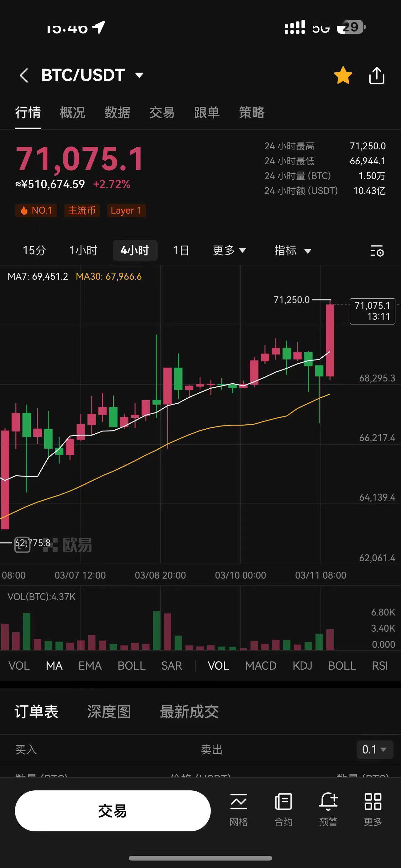Enable the SAR indicator overlay
The height and width of the screenshot is (868, 401).
(171, 666)
